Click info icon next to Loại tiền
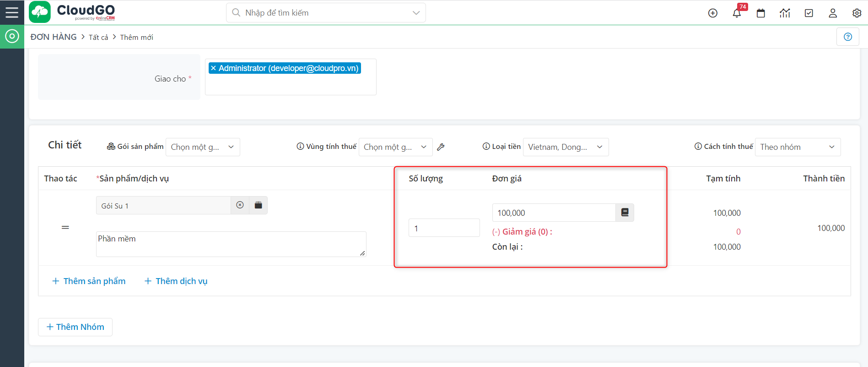This screenshot has width=868, height=367. [486, 146]
